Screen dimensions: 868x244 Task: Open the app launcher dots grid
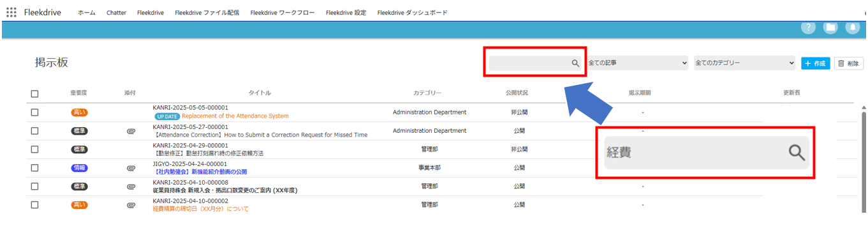coord(11,12)
